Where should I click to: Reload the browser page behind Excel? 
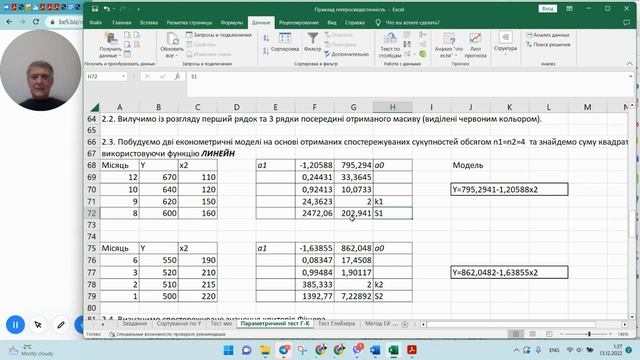coord(36,22)
